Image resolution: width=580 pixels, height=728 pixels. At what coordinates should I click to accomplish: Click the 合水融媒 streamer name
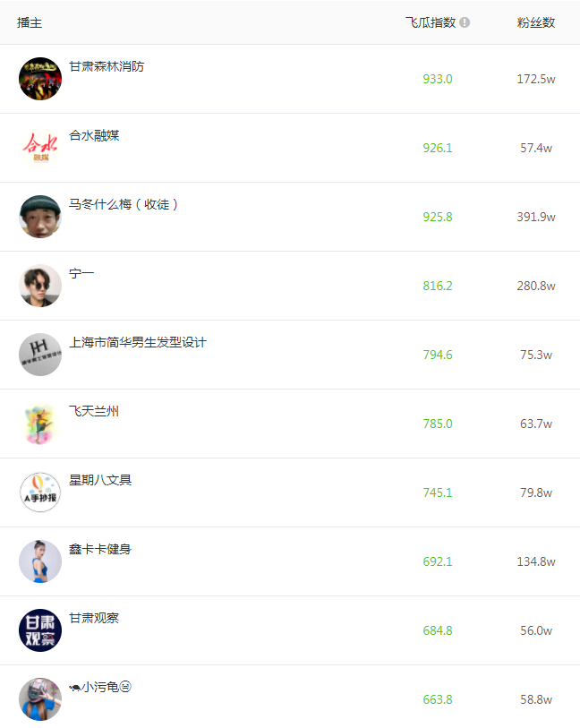coord(94,136)
